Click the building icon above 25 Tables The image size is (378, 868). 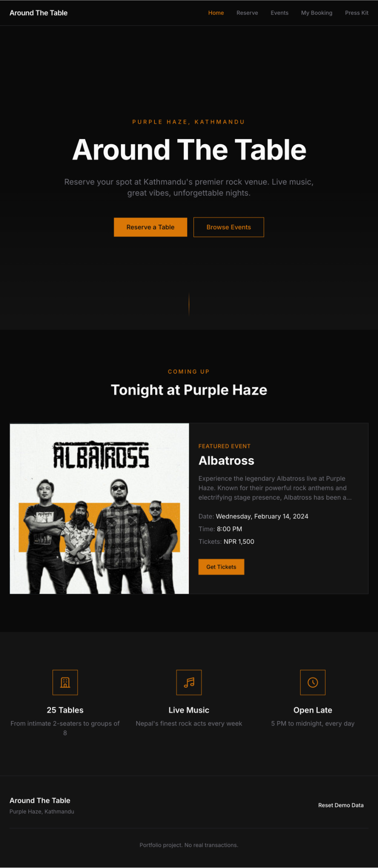(65, 682)
